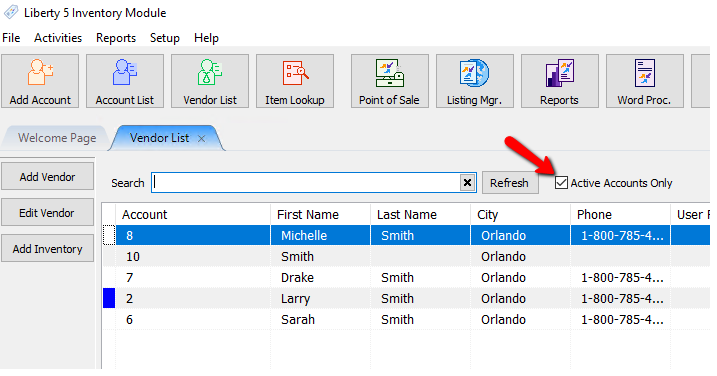Open the Point of Sale toolbar icon
Screen dimensions: 717x376
tap(390, 81)
